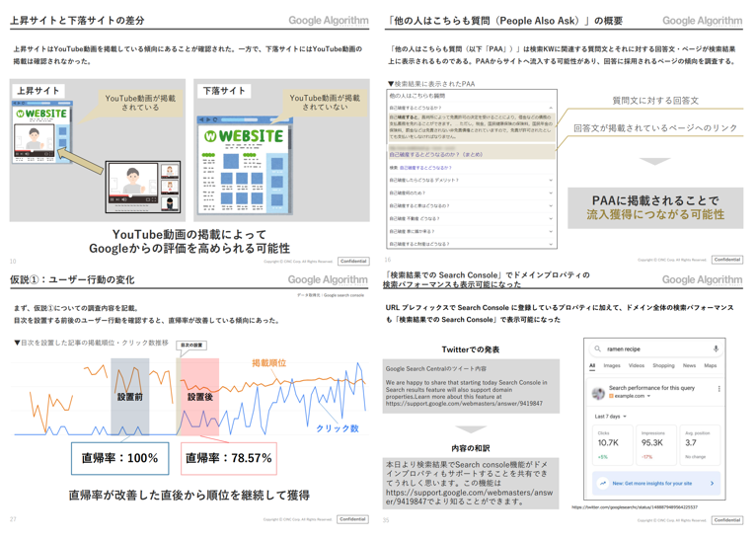Select the Shopping search tab
This screenshot has width=756, height=540.
pyautogui.click(x=663, y=366)
